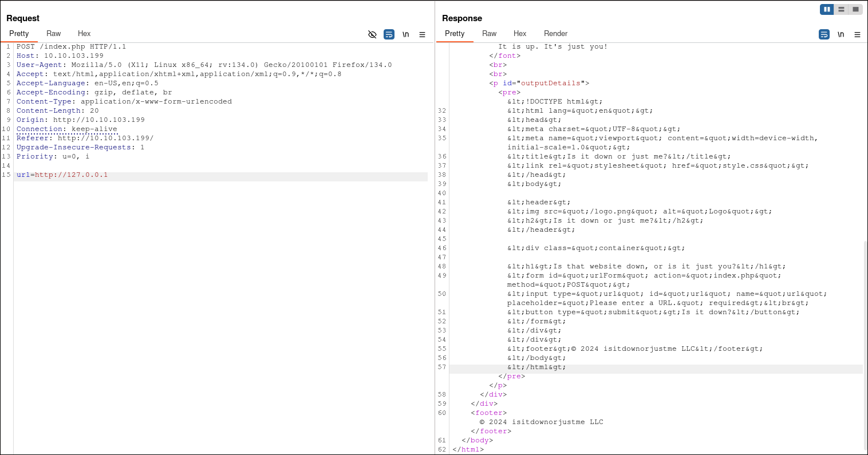Toggle word wrap icon in Request panel

[389, 34]
